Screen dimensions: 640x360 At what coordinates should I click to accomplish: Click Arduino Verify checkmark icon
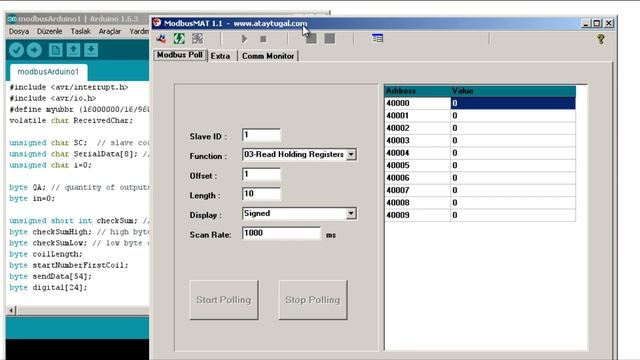(16, 50)
